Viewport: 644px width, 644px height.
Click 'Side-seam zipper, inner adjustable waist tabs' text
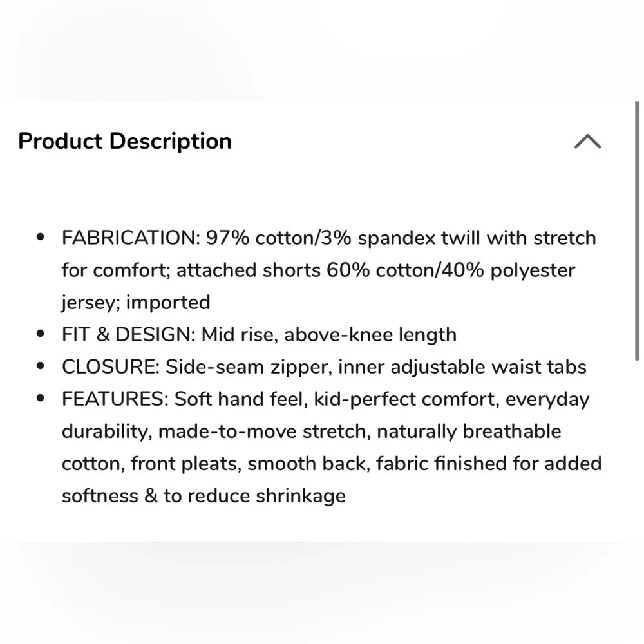(376, 367)
